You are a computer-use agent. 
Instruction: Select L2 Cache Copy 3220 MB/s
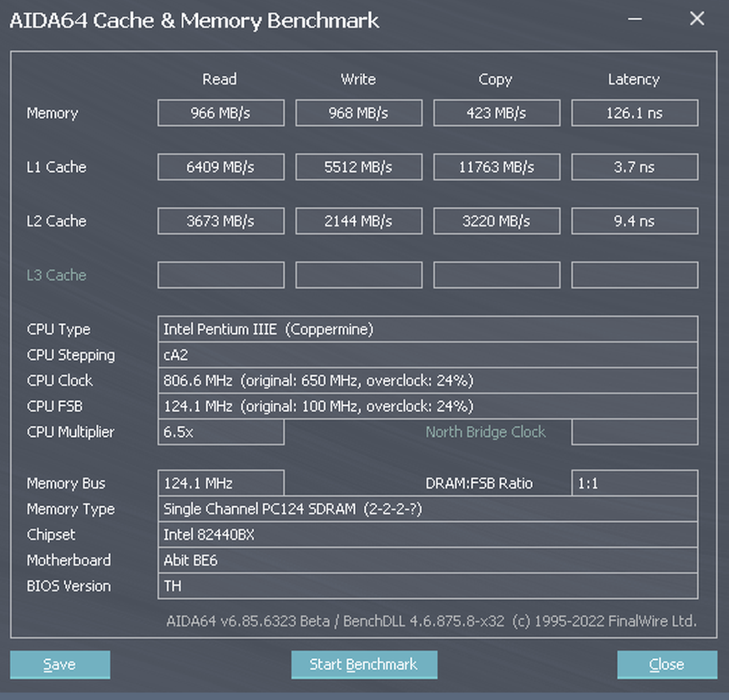(x=497, y=221)
